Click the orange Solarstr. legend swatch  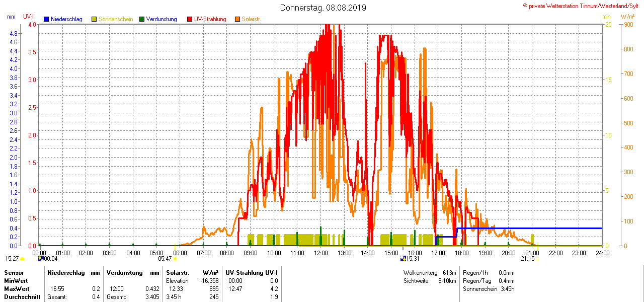click(237, 19)
